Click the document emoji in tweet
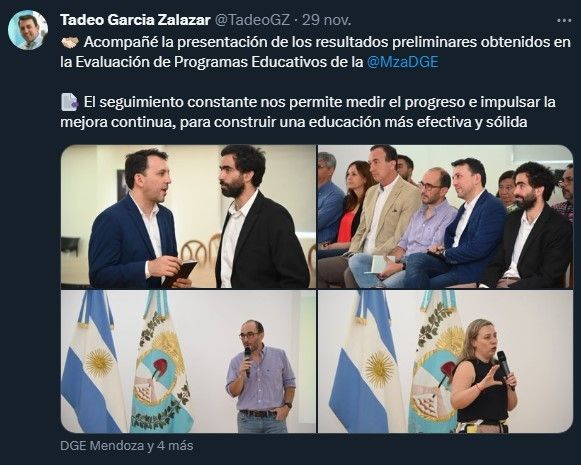Viewport: 581px width, 465px height. pos(70,102)
